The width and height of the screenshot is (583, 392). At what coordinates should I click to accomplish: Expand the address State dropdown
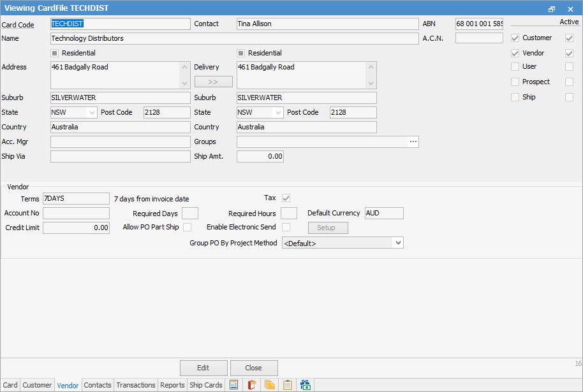coord(91,113)
